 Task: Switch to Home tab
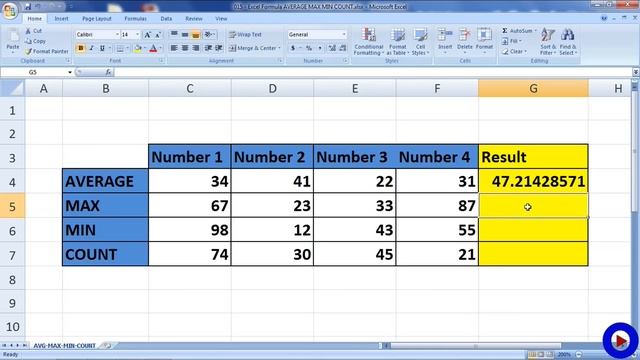(x=34, y=19)
